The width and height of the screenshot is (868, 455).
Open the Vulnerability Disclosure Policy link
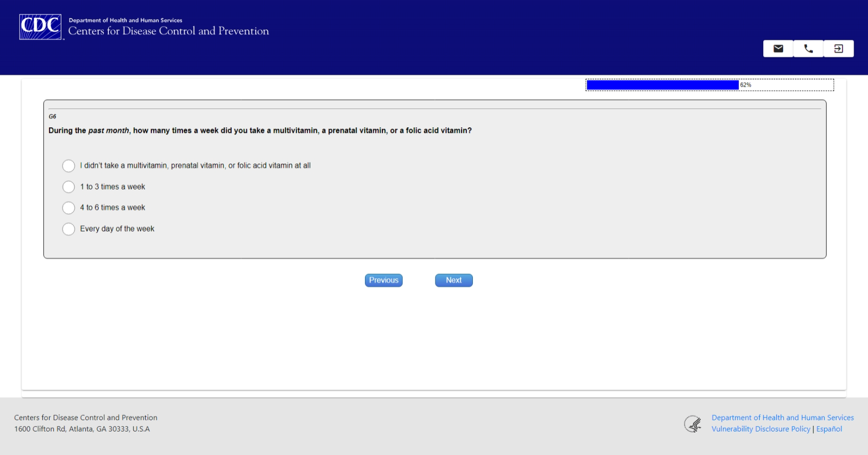click(x=761, y=429)
